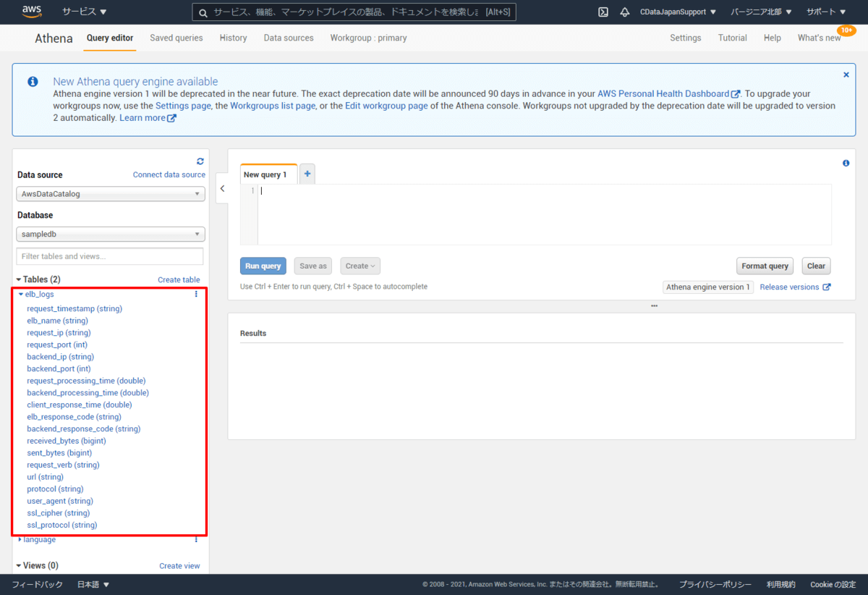Open the AwsDataCatalog data source dropdown
Screen dimensions: 868x595
tap(111, 194)
